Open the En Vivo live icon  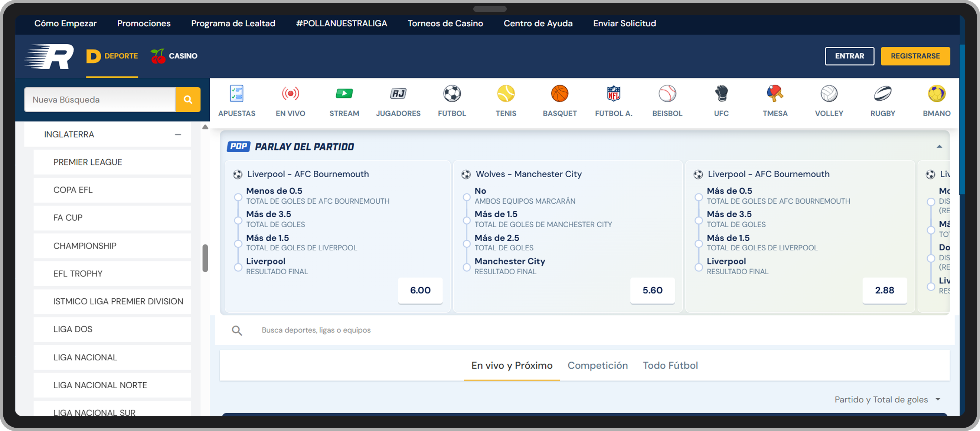[290, 94]
